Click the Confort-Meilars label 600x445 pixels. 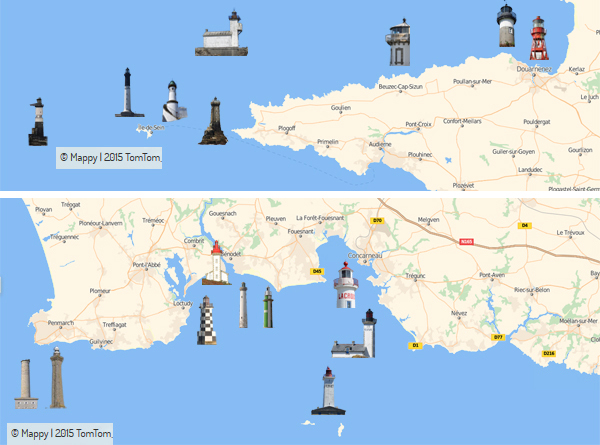click(x=462, y=121)
